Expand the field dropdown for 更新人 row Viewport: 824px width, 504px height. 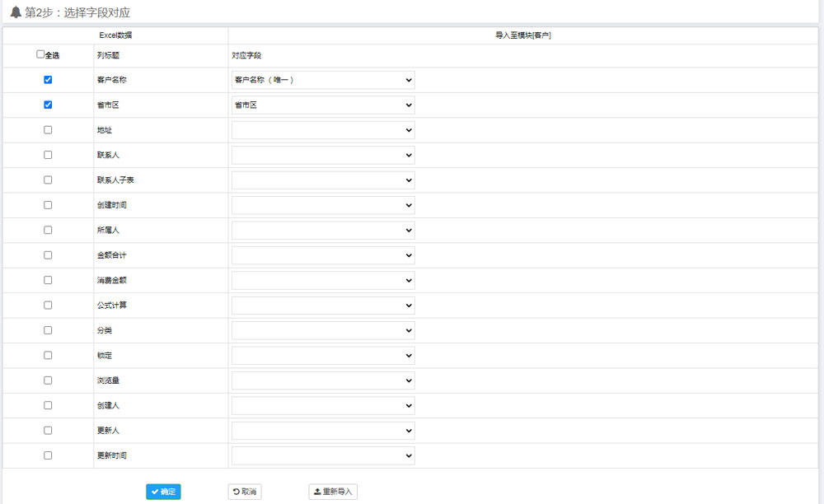(x=323, y=431)
